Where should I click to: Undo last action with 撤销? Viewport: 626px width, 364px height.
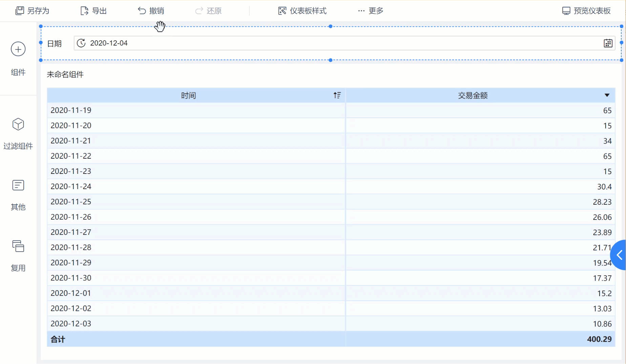click(x=151, y=11)
